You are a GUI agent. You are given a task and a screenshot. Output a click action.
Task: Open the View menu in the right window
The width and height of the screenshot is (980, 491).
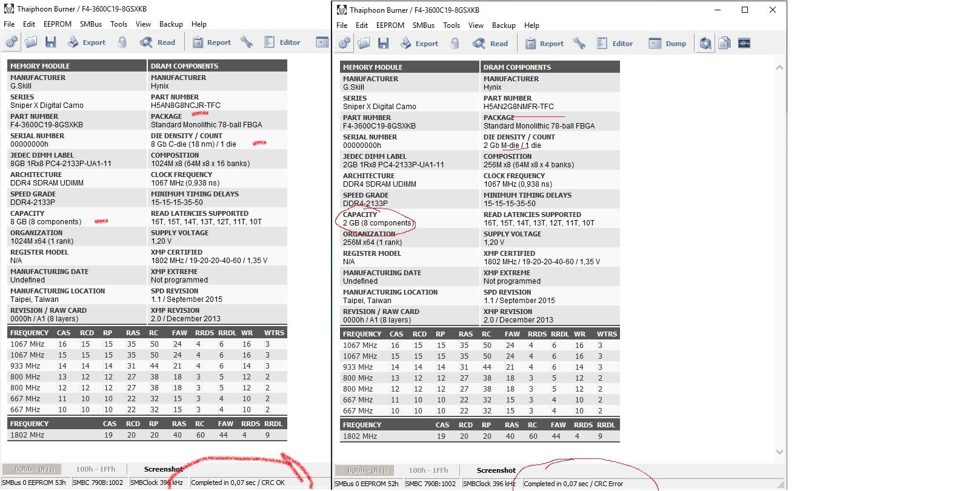(476, 25)
